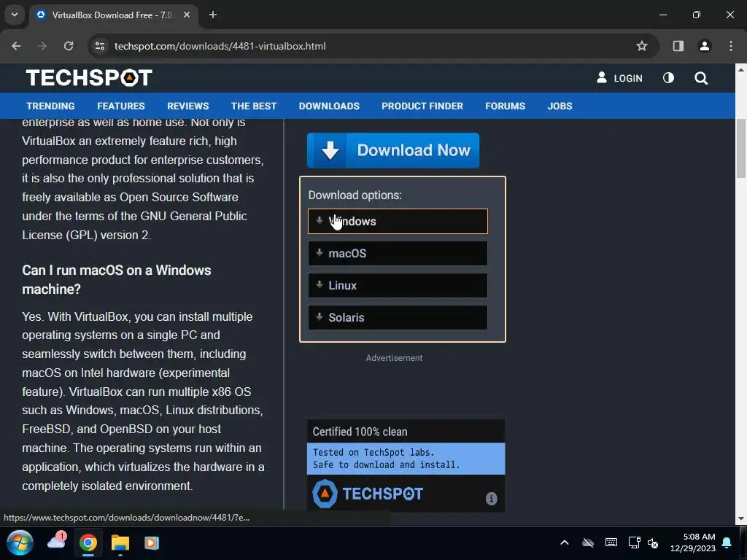
Task: Choose the macOS download option
Action: coord(398,253)
